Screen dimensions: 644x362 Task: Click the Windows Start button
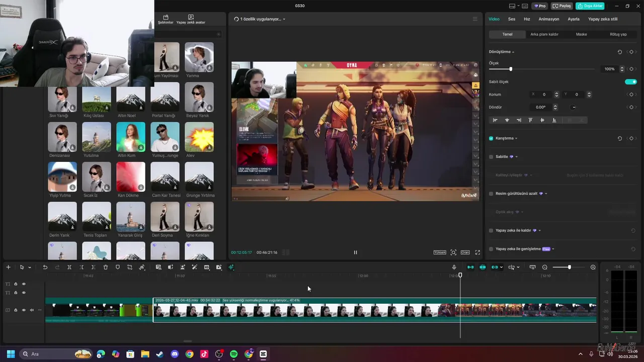click(11, 354)
